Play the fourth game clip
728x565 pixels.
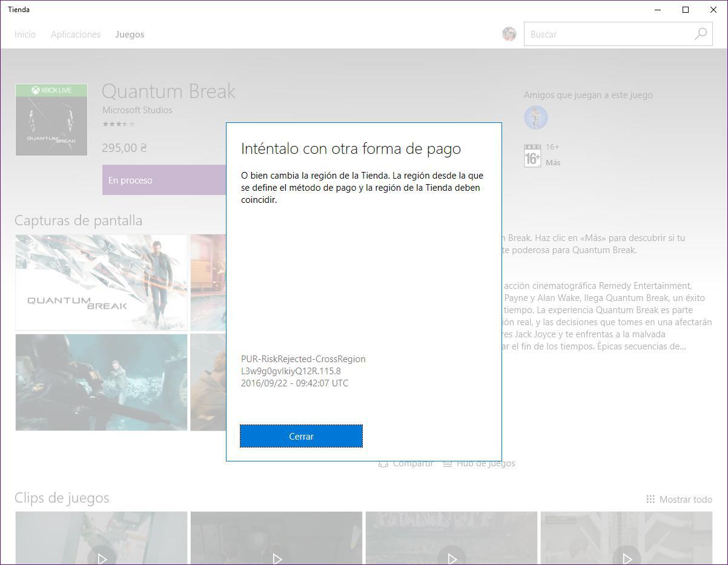point(626,557)
